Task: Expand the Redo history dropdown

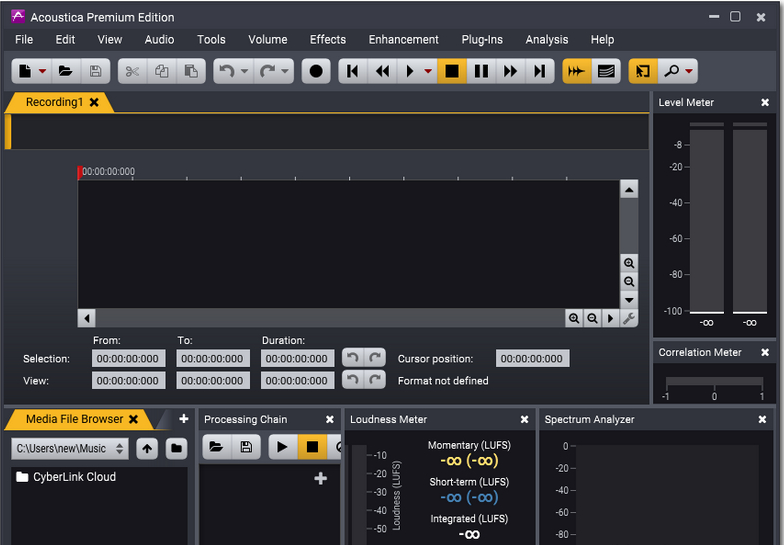Action: pyautogui.click(x=285, y=72)
